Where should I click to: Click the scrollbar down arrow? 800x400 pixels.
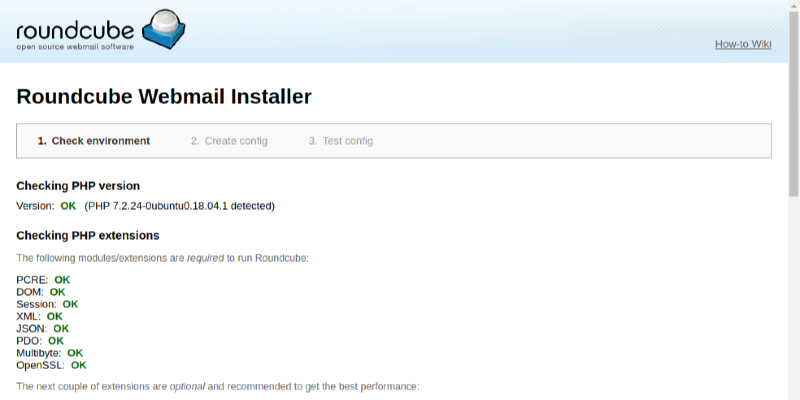point(793,393)
